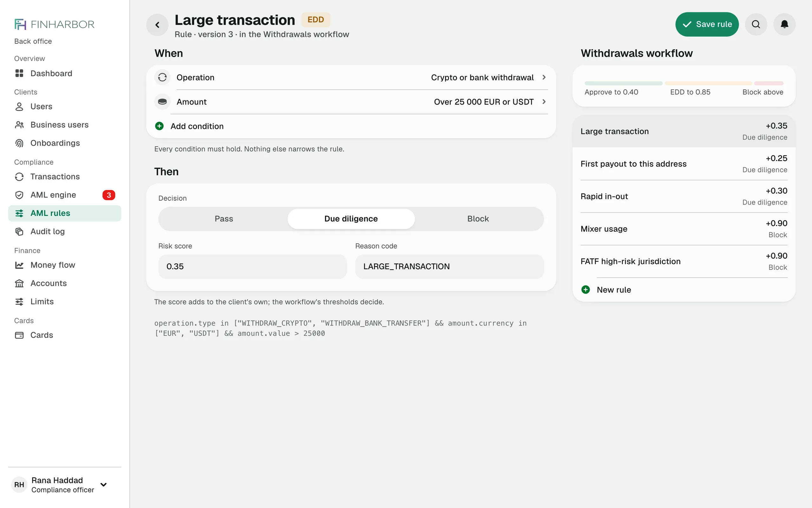Click the Onboardings fingerprint icon

pos(19,143)
